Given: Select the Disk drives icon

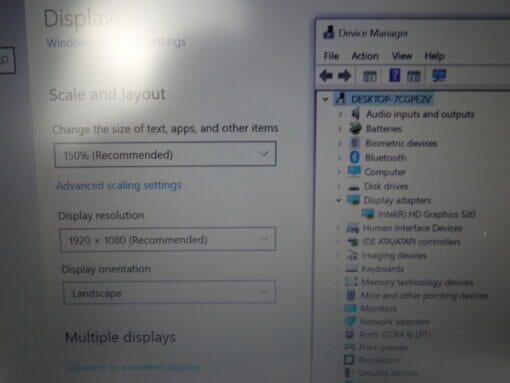Looking at the screenshot, I should point(354,187).
